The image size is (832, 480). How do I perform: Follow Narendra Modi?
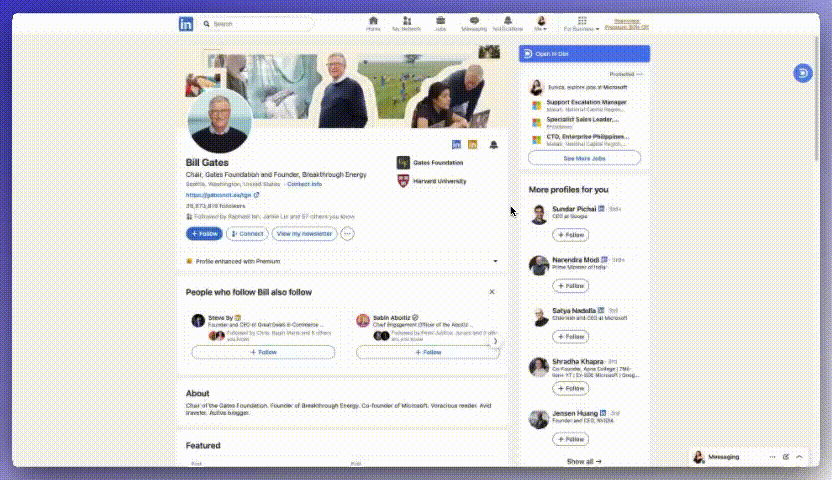570,286
